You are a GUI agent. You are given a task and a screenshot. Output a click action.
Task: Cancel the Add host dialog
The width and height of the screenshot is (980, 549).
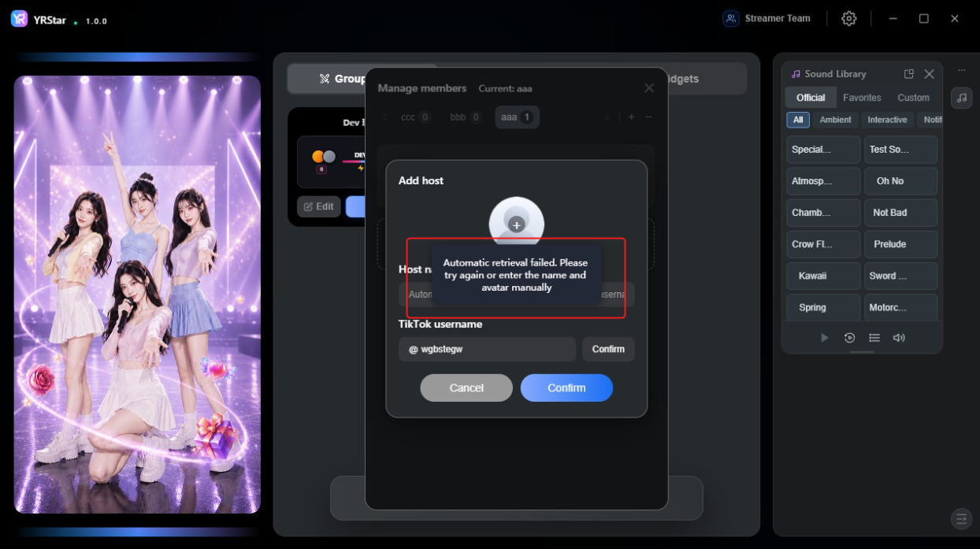click(466, 388)
